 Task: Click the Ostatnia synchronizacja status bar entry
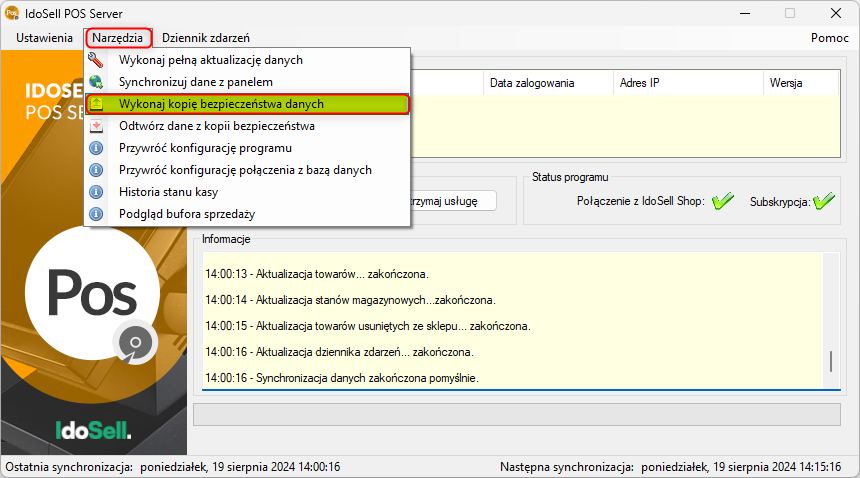click(x=173, y=467)
